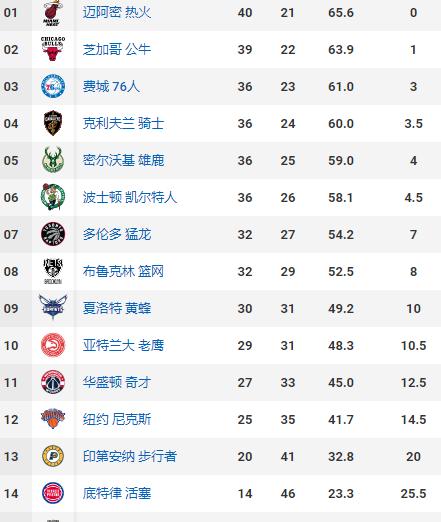The height and width of the screenshot is (522, 441).
Task: Select the Philadelphia 76ers logo
Action: (x=53, y=86)
